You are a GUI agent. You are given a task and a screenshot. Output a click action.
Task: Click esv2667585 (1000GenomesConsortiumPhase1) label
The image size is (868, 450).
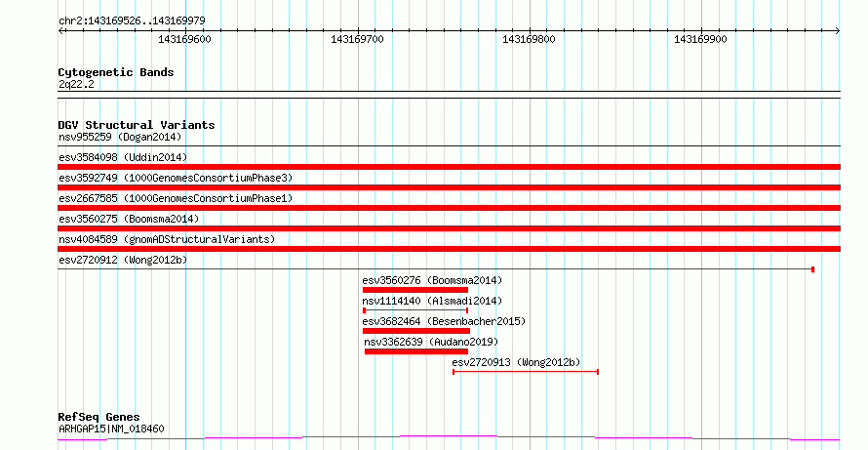(176, 198)
